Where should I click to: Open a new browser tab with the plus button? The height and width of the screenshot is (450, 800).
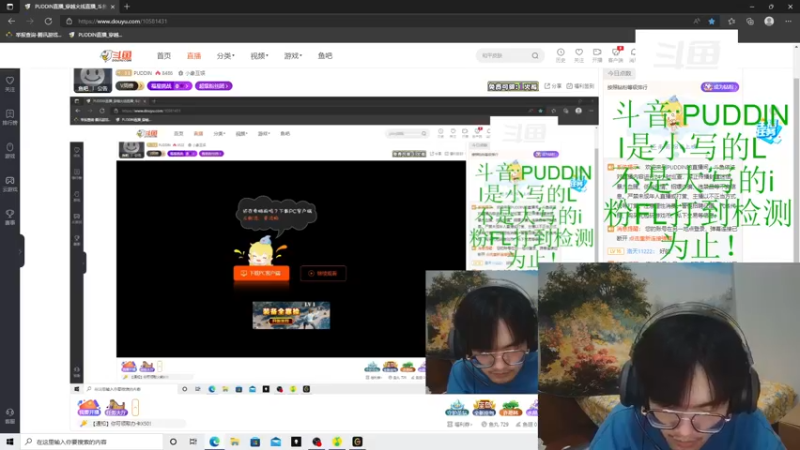pos(127,7)
